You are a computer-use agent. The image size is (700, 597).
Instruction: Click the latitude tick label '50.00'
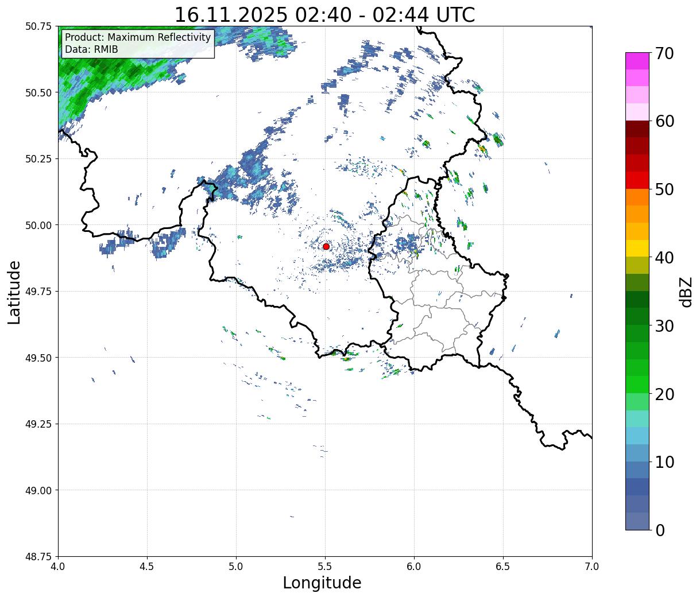38,225
